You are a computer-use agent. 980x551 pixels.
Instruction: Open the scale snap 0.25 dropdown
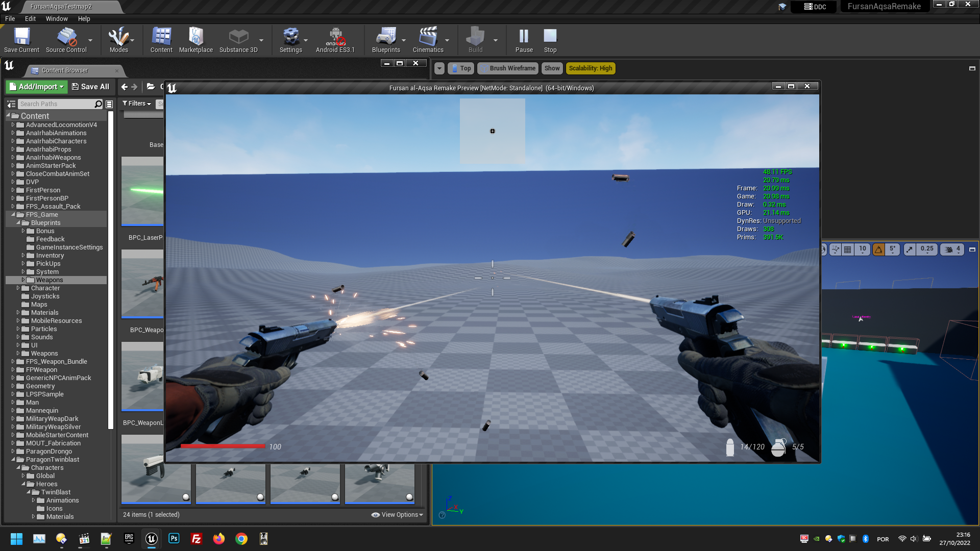[x=927, y=249]
